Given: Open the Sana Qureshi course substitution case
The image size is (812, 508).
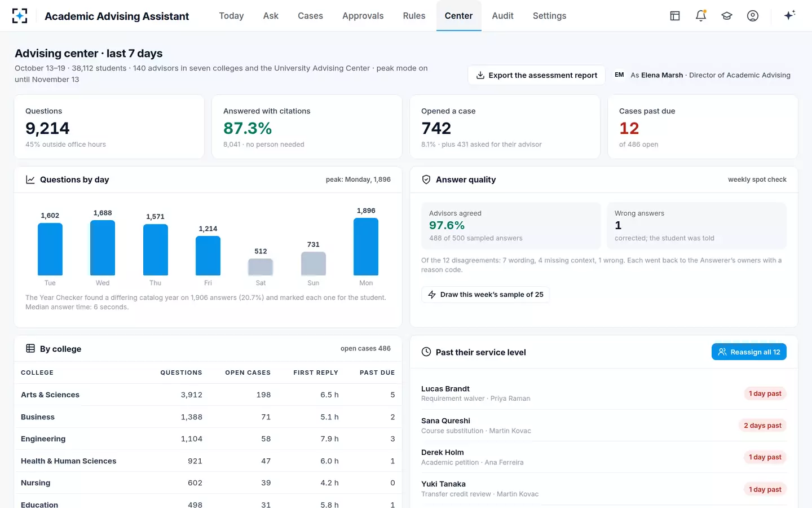Looking at the screenshot, I should coord(604,426).
